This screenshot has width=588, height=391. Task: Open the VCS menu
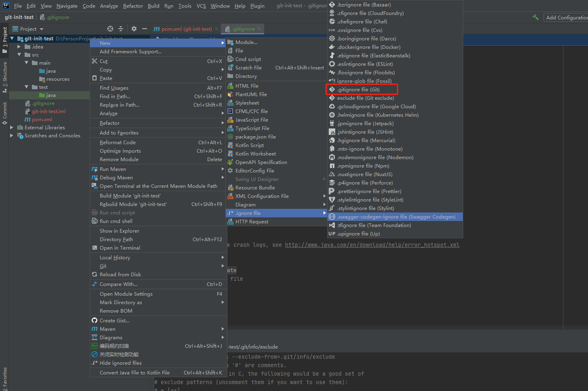click(x=201, y=6)
